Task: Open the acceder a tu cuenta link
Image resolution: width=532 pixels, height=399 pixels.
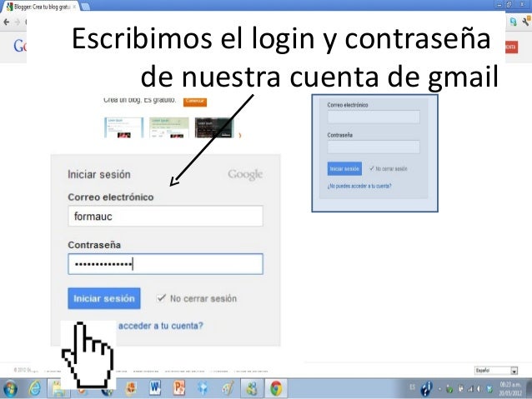Action: [160, 326]
